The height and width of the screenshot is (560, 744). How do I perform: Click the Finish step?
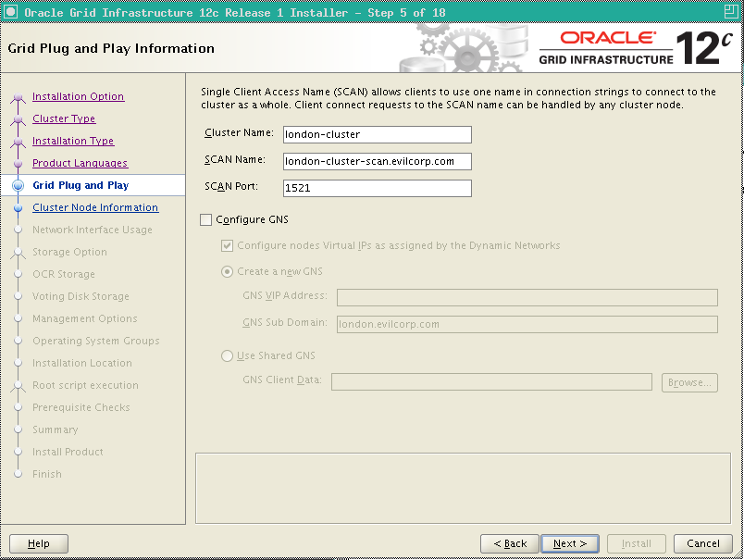47,474
